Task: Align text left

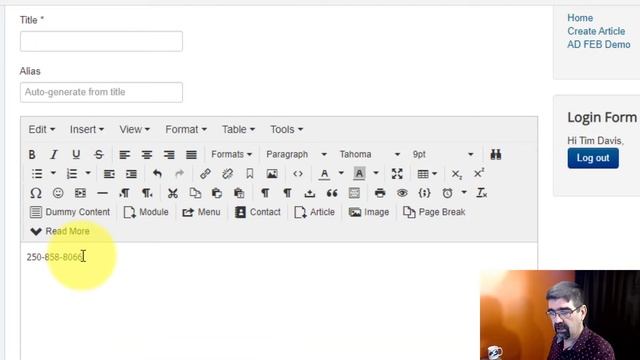Action: [124, 154]
